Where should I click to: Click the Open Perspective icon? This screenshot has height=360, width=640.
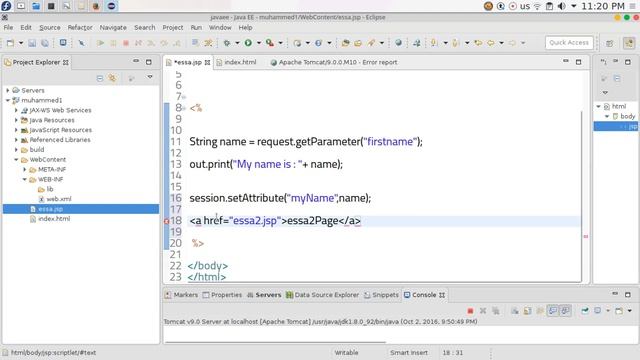[609, 43]
